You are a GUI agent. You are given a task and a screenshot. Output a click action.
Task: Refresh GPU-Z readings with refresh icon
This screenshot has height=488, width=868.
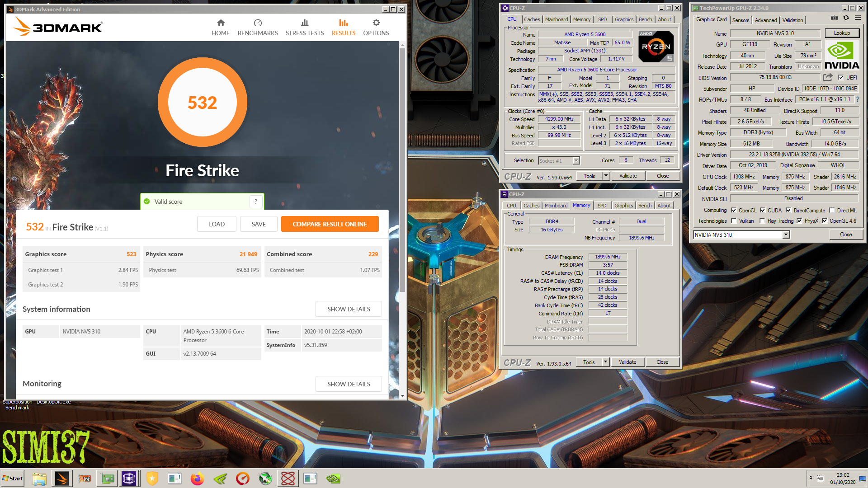846,18
